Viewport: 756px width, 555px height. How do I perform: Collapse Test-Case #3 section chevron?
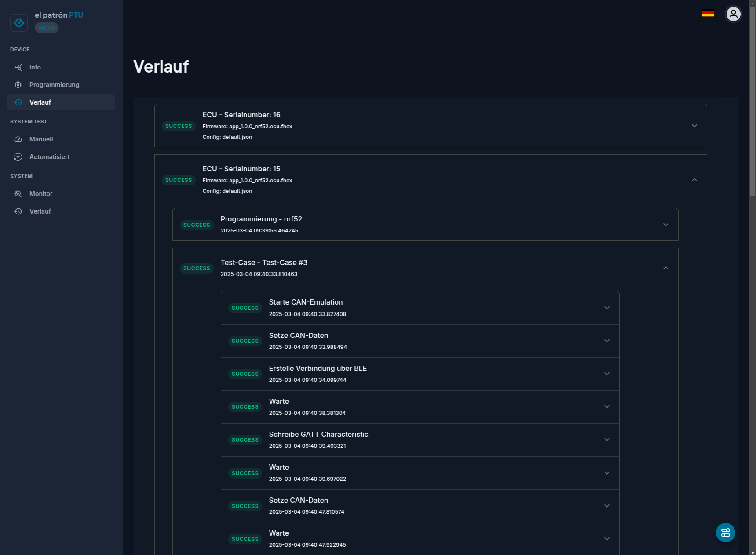(665, 268)
